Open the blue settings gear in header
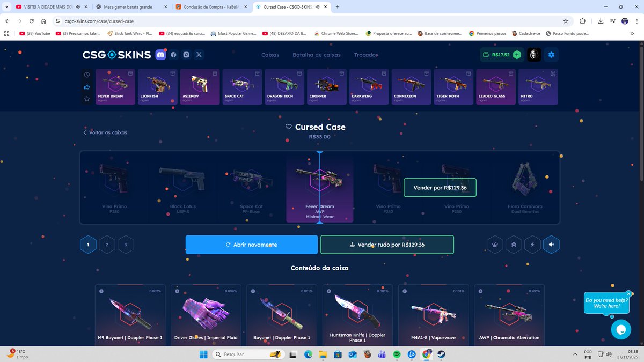644x362 pixels. click(x=551, y=54)
